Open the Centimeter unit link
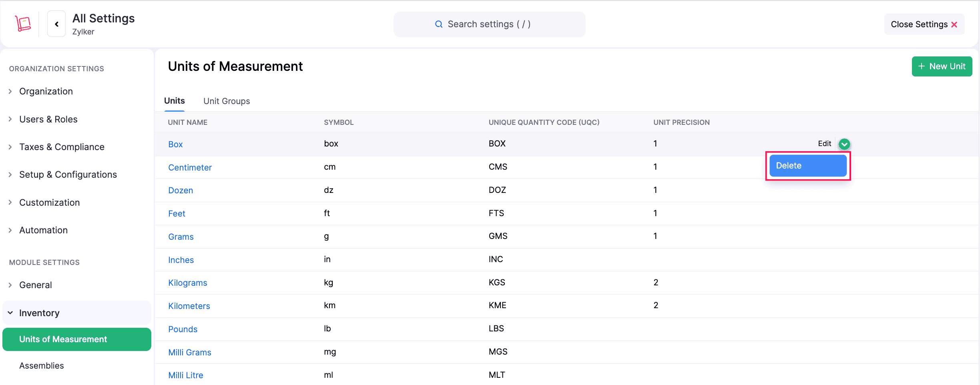 (190, 168)
